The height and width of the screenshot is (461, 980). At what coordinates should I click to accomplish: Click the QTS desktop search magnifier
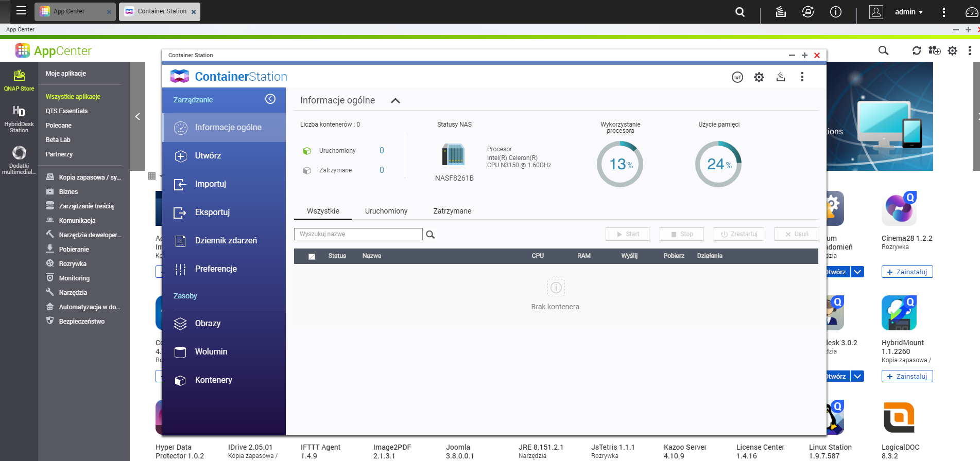pyautogui.click(x=740, y=12)
